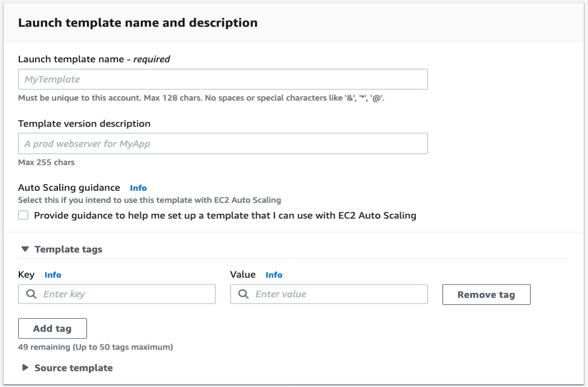Click the search icon in the Key field
The width and height of the screenshot is (588, 387).
31,294
